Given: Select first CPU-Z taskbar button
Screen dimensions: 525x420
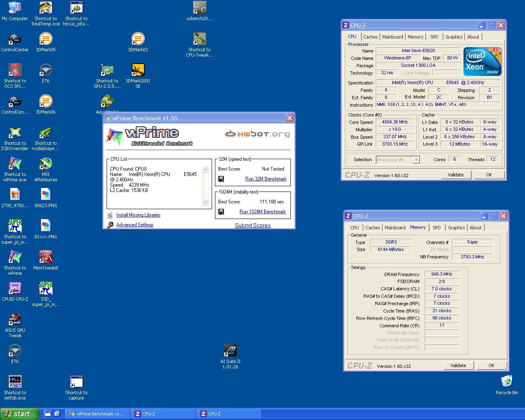Looking at the screenshot, I should [163, 414].
